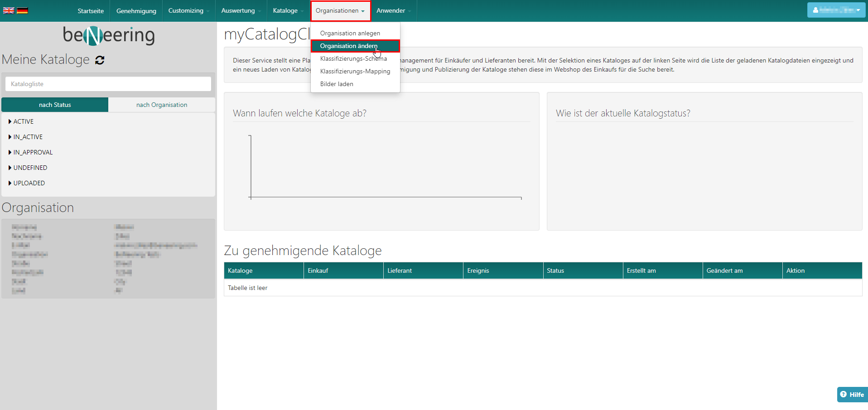Image resolution: width=868 pixels, height=410 pixels.
Task: Select Organisation ändern menu entry
Action: click(x=348, y=46)
